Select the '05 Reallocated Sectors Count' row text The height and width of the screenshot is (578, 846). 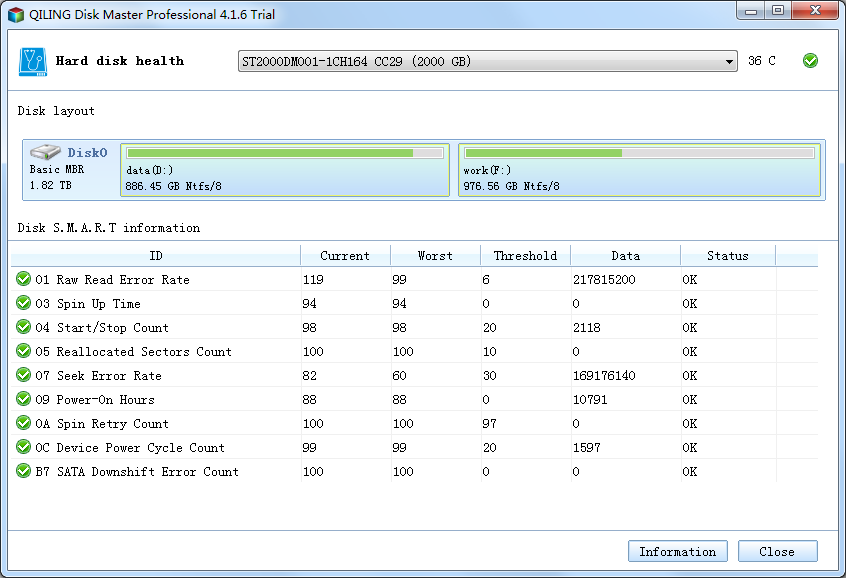[133, 352]
